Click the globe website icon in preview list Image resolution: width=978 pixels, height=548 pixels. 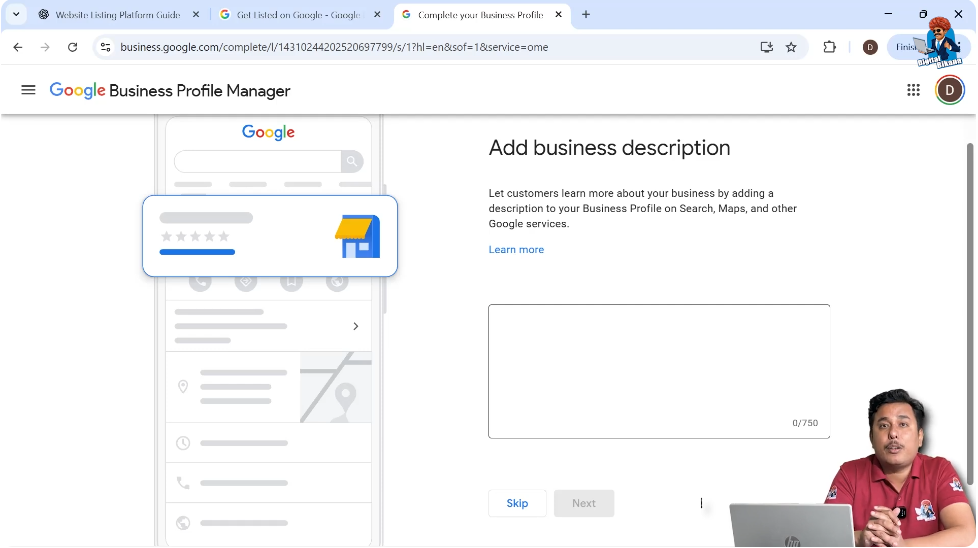point(183,522)
